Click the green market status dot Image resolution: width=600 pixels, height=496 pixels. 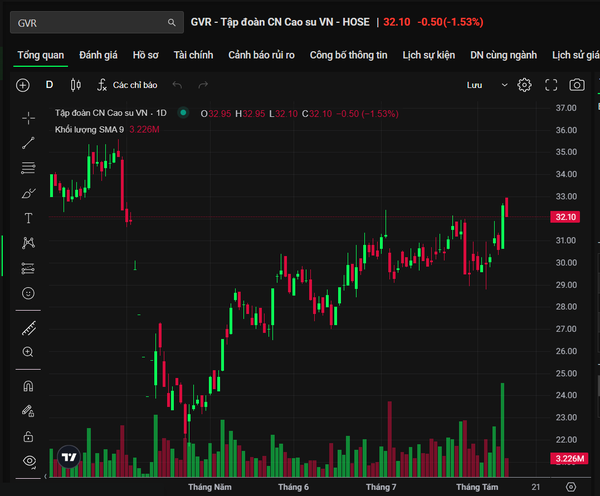point(183,113)
